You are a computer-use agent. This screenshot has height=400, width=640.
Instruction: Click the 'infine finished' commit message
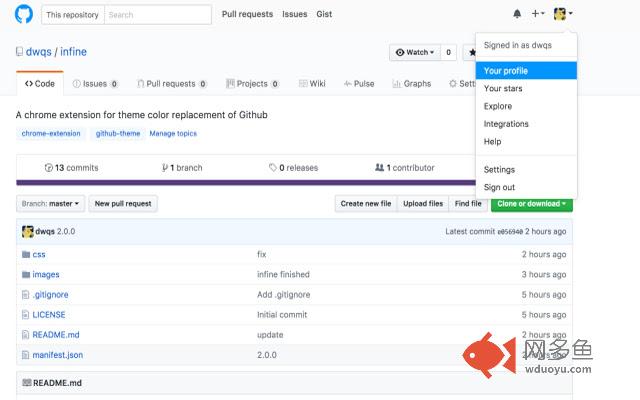(x=283, y=275)
